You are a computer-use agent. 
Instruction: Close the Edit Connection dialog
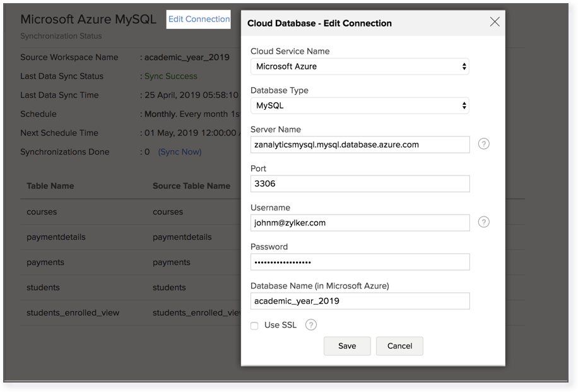pyautogui.click(x=495, y=21)
